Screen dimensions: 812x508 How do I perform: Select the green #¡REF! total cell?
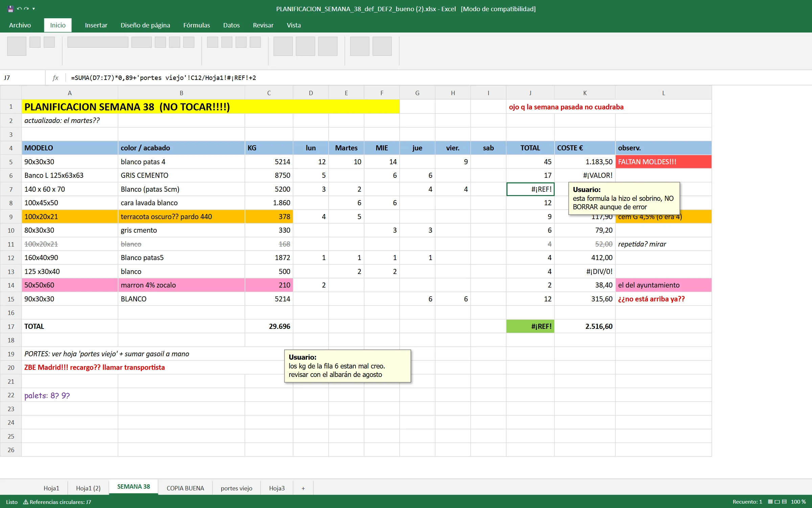pos(530,326)
